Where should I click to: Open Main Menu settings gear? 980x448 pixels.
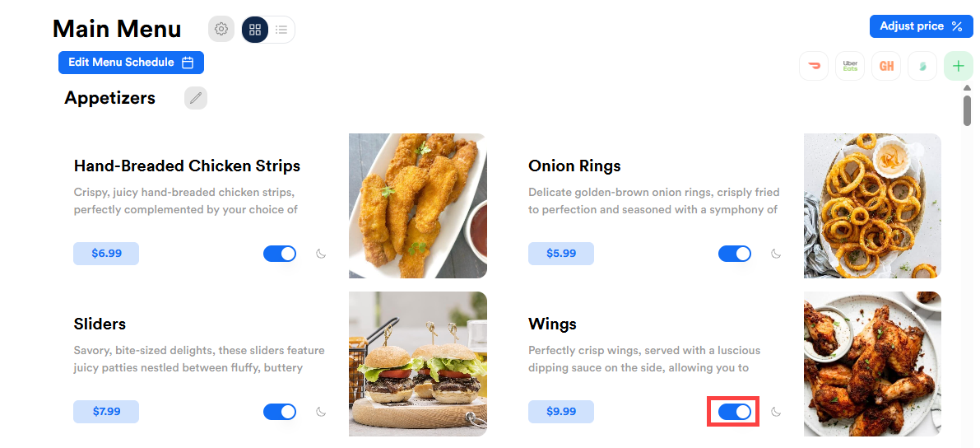click(221, 29)
